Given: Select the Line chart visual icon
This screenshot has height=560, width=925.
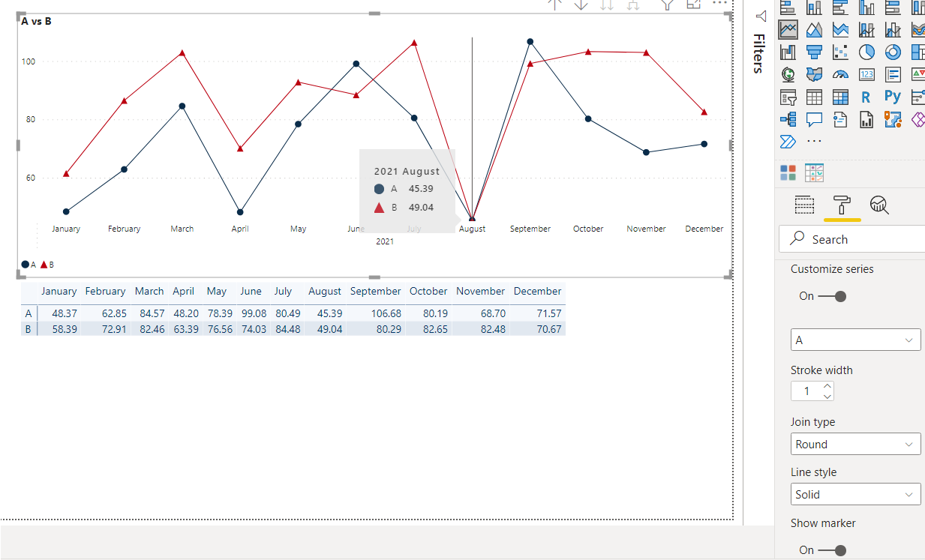Looking at the screenshot, I should (788, 29).
